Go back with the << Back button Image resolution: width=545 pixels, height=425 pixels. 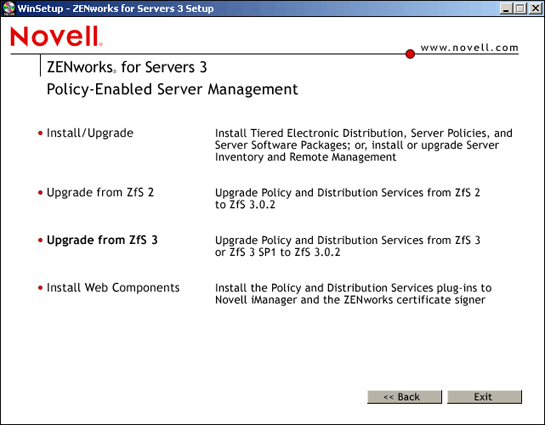[x=404, y=397]
